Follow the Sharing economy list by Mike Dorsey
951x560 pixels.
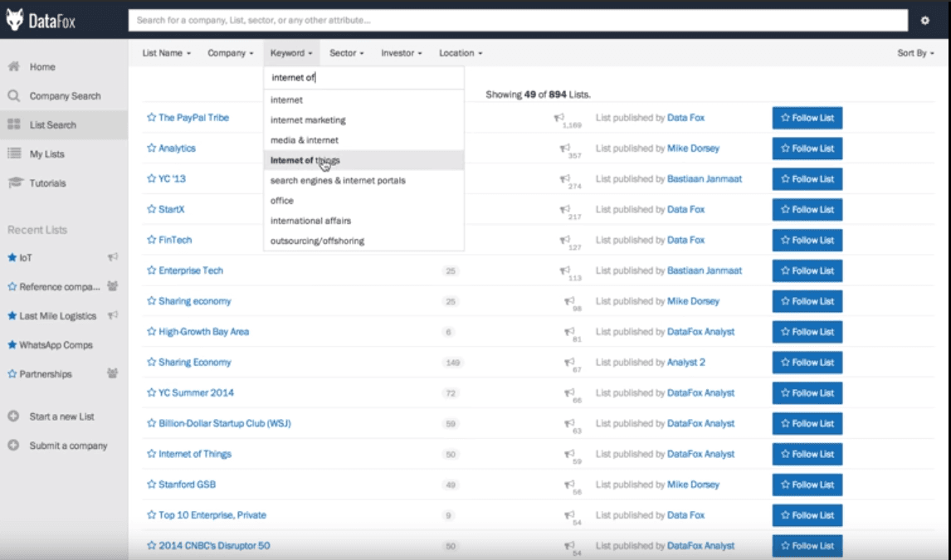click(x=807, y=301)
